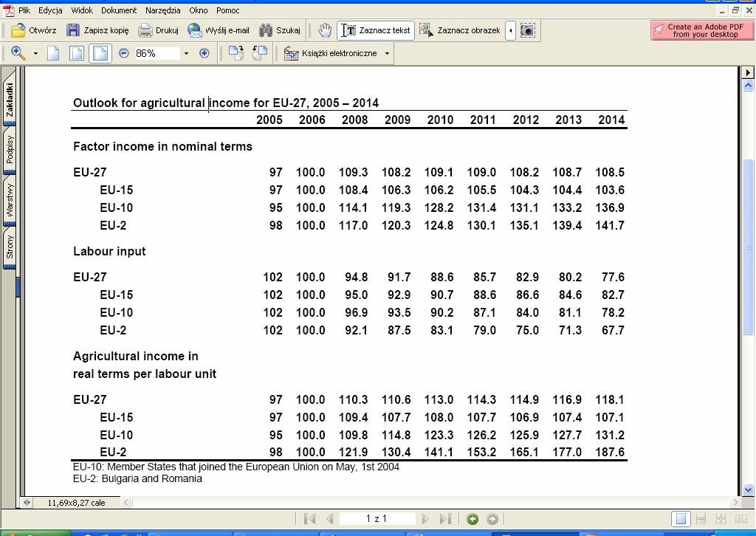Select single page layout icon
The width and height of the screenshot is (756, 536).
681,518
